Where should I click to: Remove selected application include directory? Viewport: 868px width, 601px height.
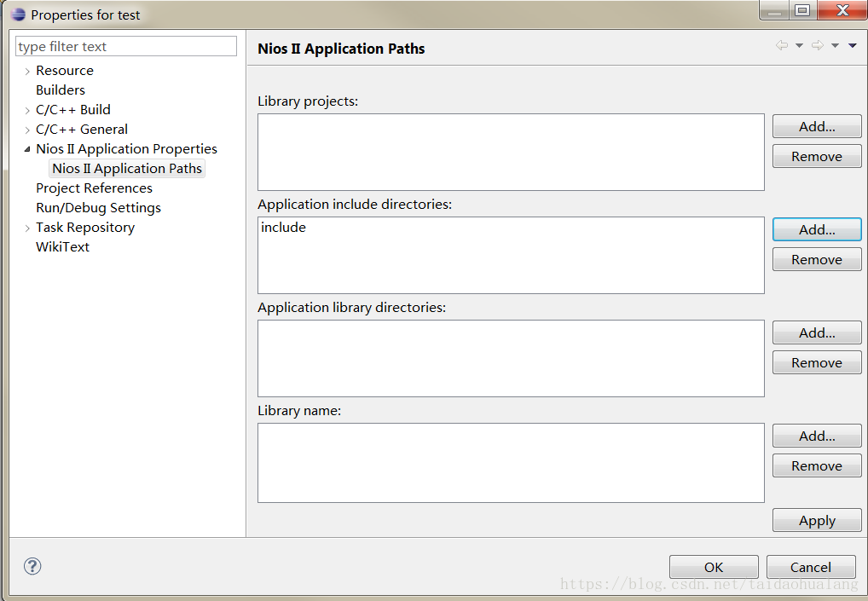tap(817, 259)
